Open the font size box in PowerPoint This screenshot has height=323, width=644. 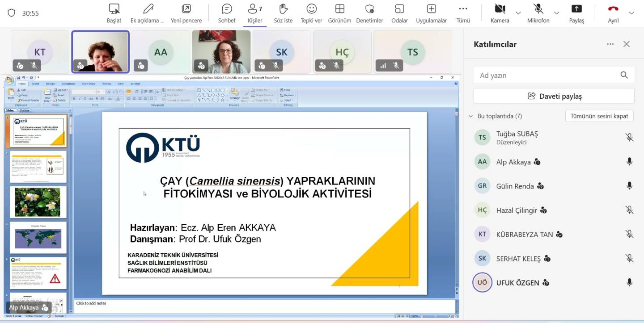coord(101,92)
